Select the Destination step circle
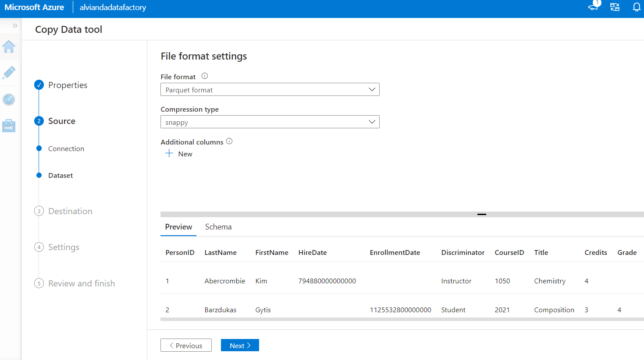 (39, 211)
